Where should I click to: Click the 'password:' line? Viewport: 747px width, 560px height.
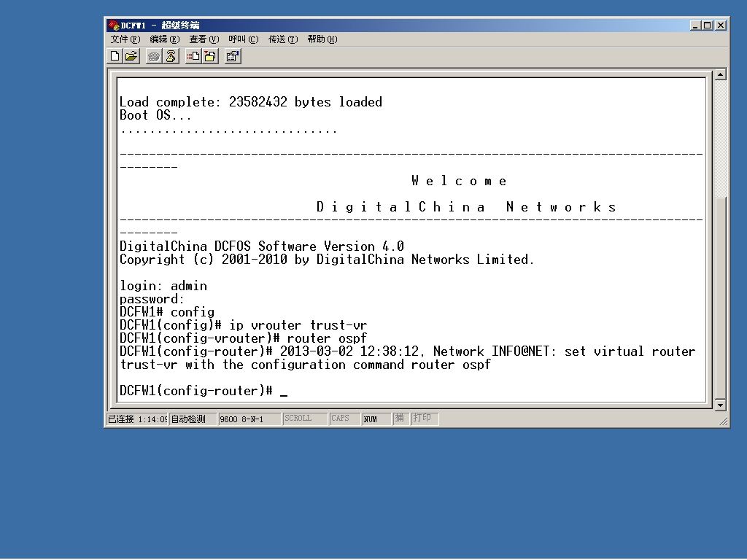click(x=152, y=299)
